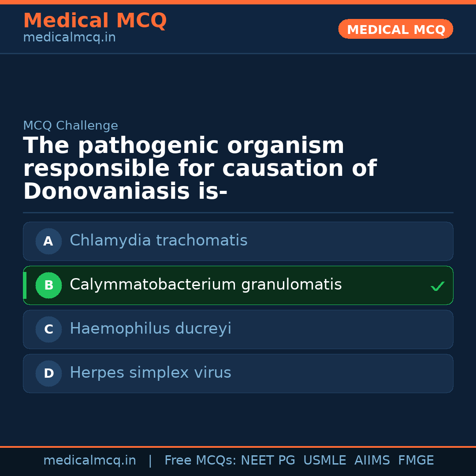This screenshot has width=476, height=476.
Task: Click the FMGE footer label
Action: pos(416,461)
